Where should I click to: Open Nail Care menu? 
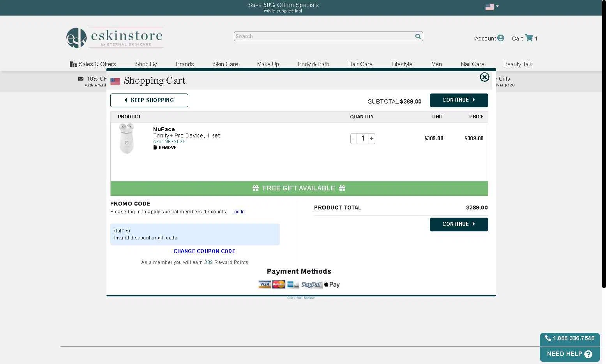point(472,64)
